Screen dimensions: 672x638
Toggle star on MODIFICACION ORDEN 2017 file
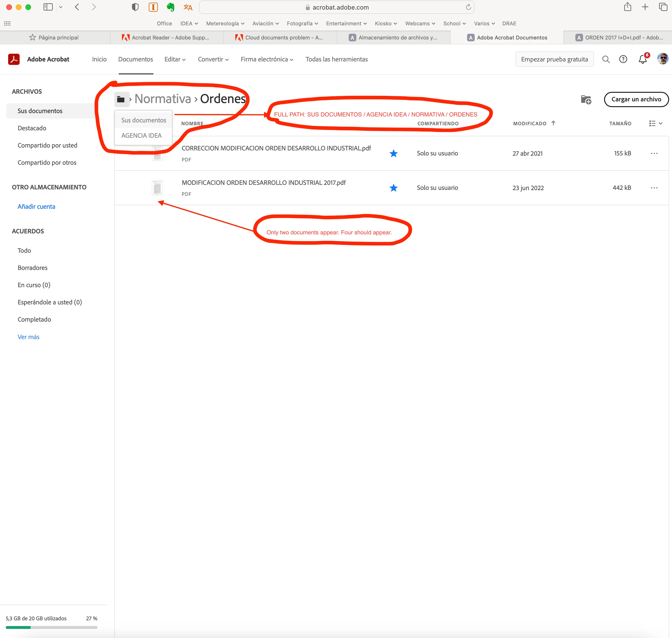pyautogui.click(x=393, y=188)
